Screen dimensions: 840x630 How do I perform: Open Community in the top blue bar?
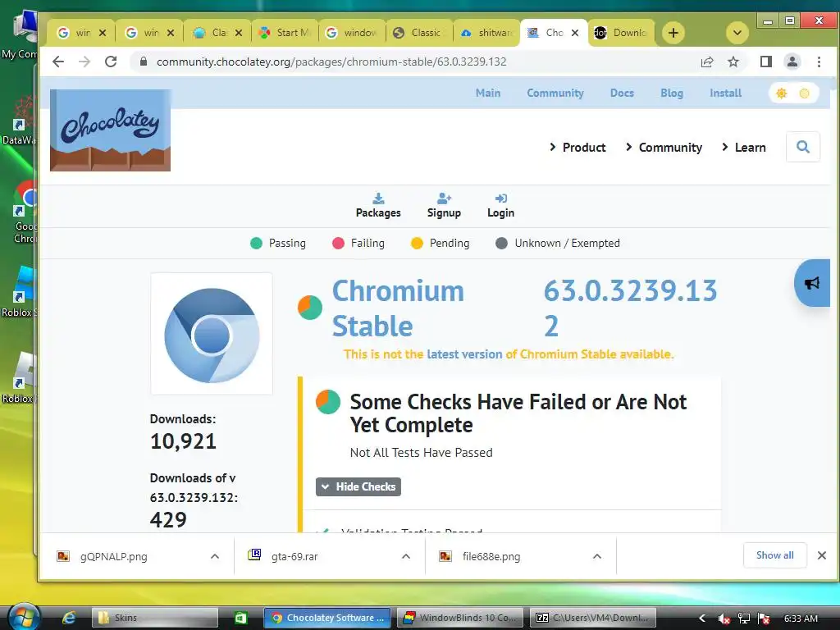pyautogui.click(x=555, y=93)
